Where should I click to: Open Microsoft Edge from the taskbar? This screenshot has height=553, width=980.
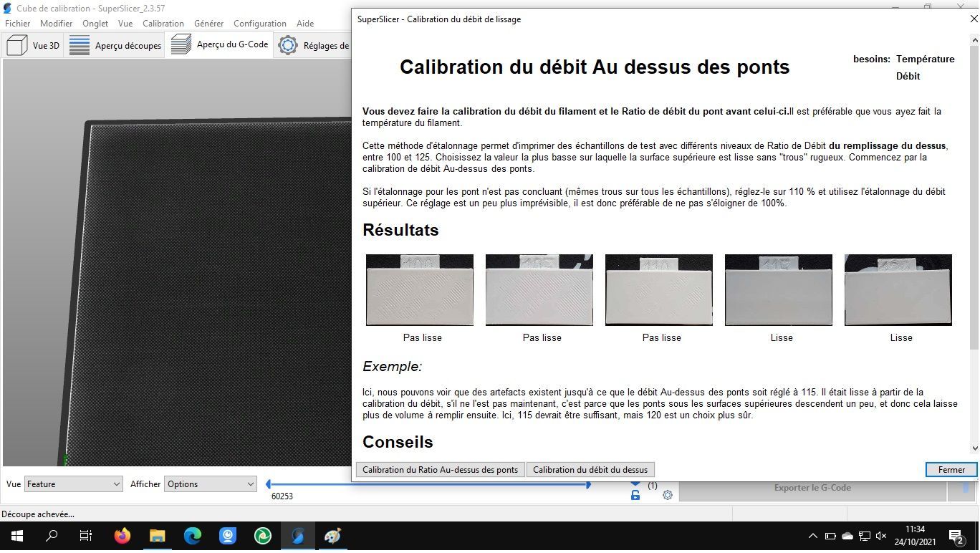pos(193,536)
